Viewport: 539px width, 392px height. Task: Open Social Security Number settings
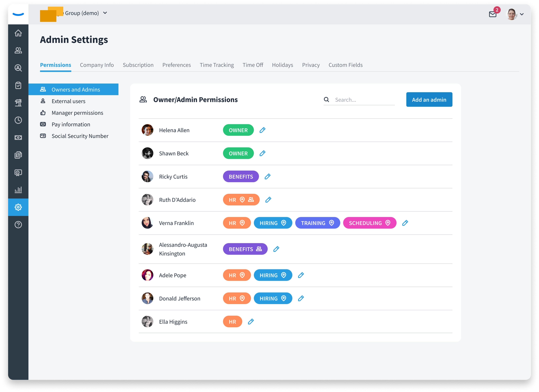[x=80, y=136]
